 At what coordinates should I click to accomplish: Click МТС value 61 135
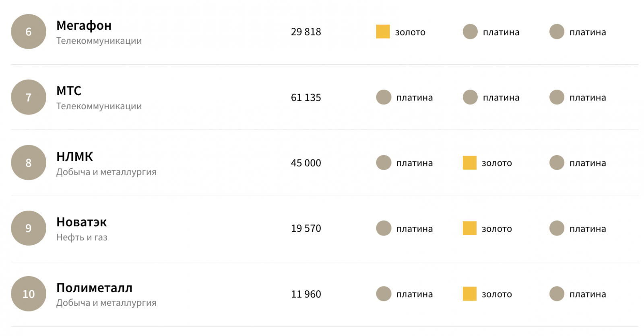(306, 98)
